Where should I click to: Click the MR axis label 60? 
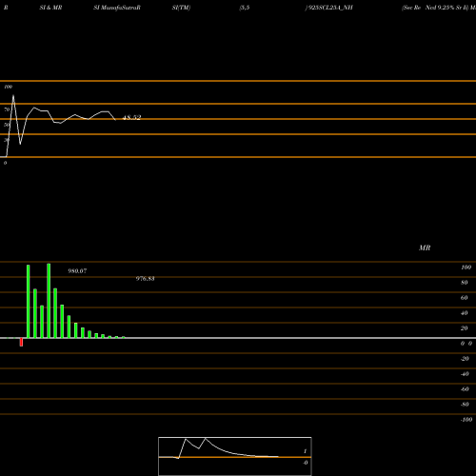click(465, 298)
